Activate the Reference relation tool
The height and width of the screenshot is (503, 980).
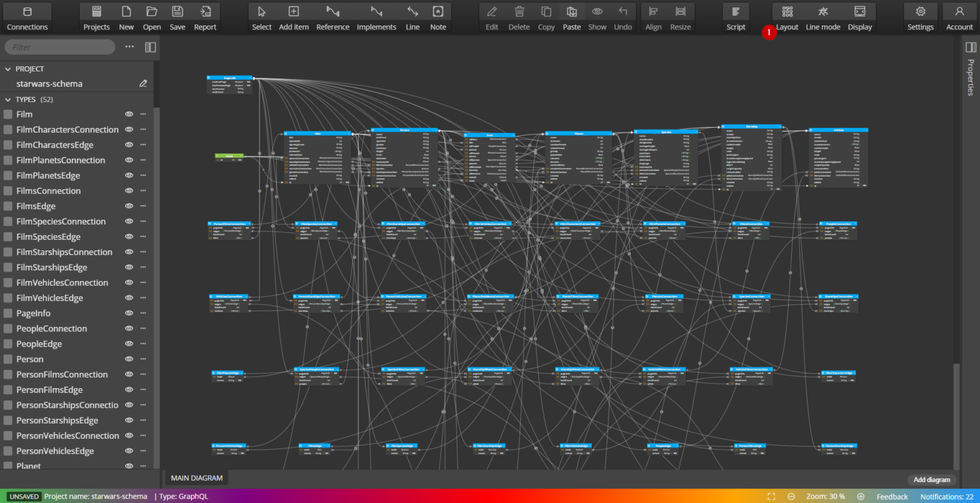click(332, 18)
